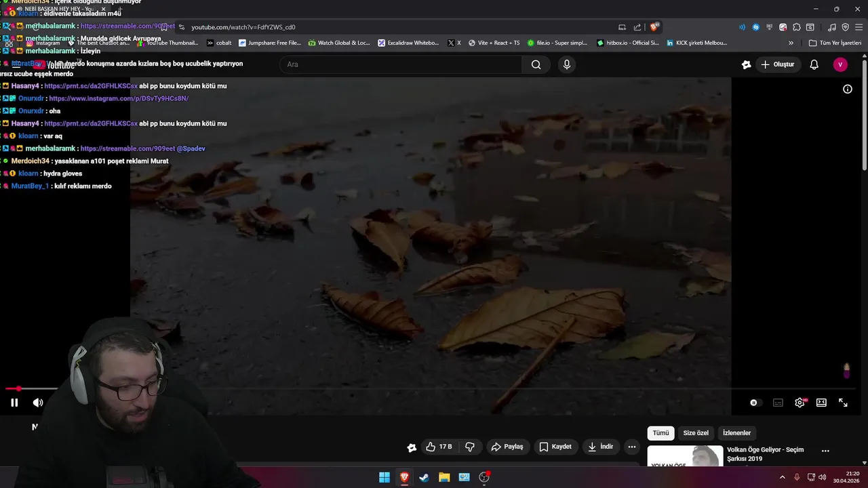Open Brave browser in taskbar

pos(404,477)
